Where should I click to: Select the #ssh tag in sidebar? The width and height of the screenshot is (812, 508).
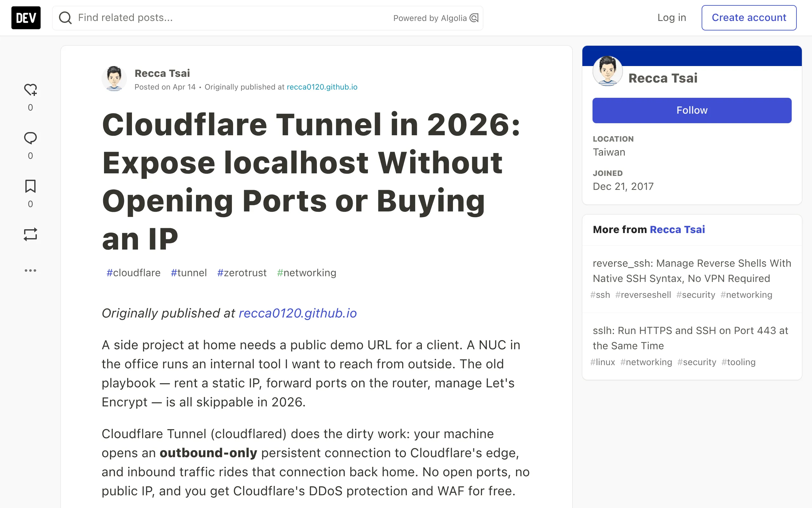[x=600, y=295]
